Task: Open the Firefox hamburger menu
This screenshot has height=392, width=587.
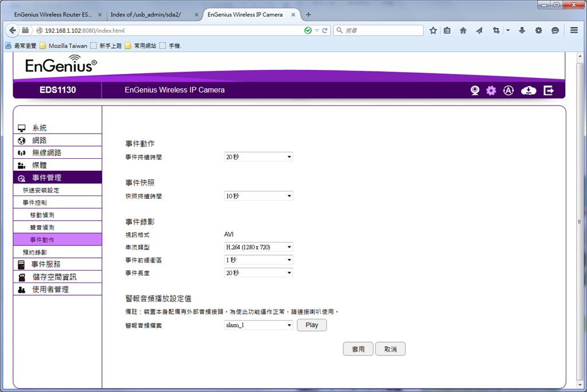Action: 574,30
